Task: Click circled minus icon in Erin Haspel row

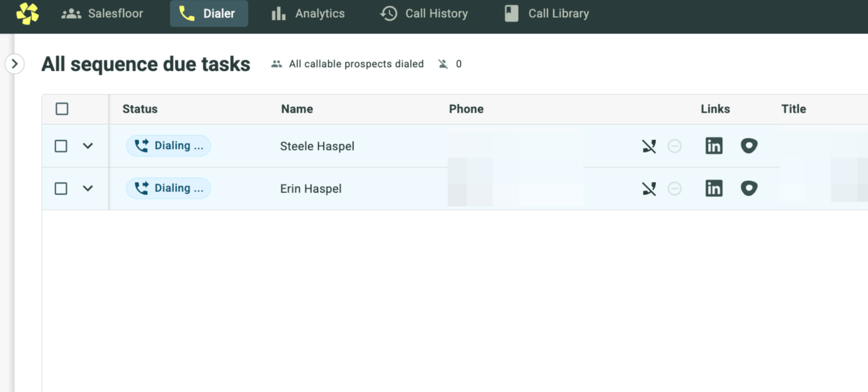Action: pyautogui.click(x=674, y=189)
